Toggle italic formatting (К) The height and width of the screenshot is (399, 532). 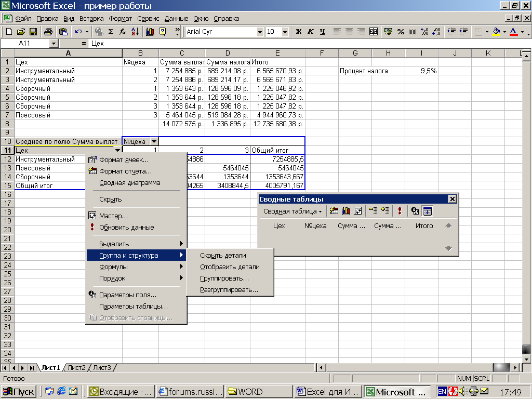[x=311, y=32]
